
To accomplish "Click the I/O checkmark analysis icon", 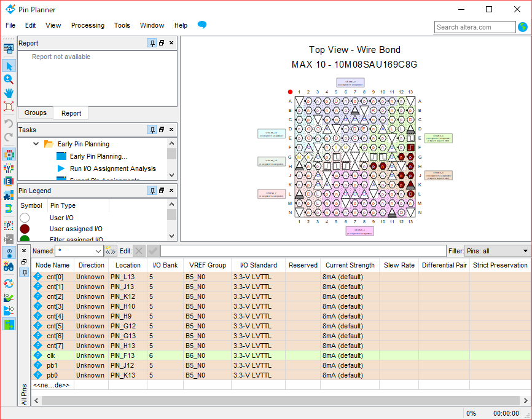I will pyautogui.click(x=9, y=296).
